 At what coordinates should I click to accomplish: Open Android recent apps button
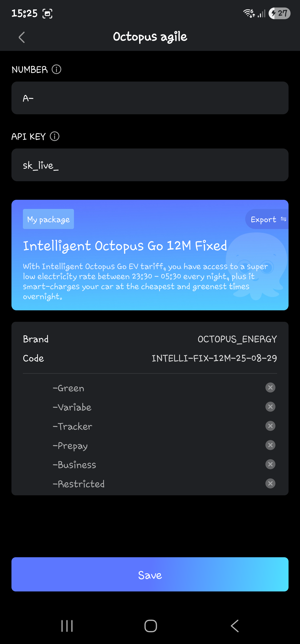(67, 626)
